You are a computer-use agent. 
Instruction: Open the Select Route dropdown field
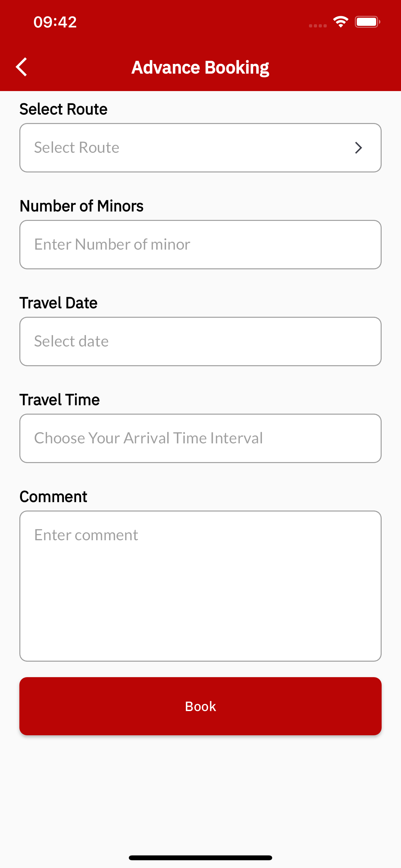[200, 148]
